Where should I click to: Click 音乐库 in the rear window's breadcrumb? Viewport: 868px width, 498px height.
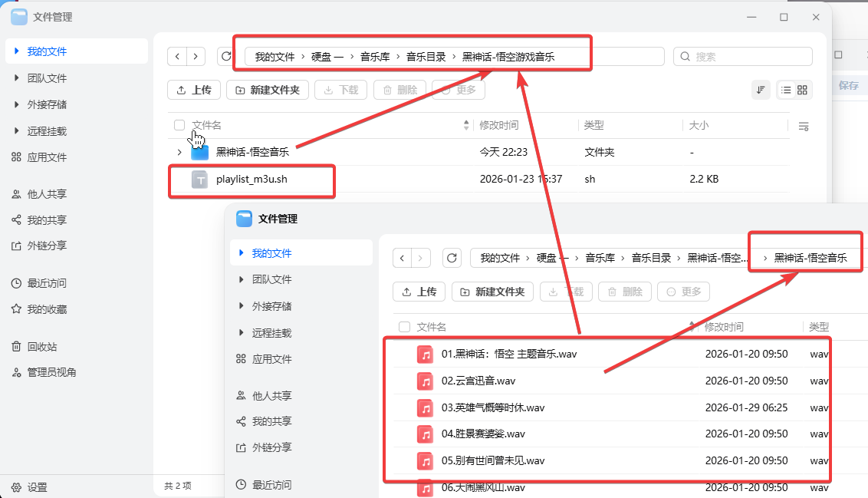(x=375, y=57)
